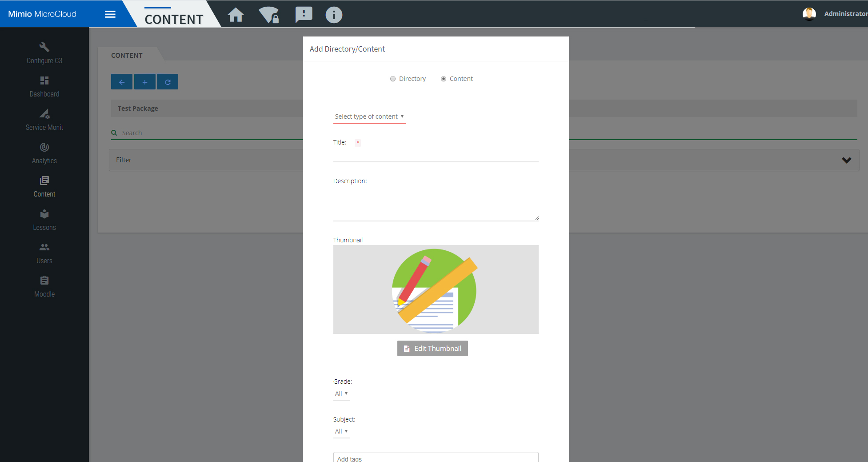Open the Subject All dropdown

(x=341, y=431)
